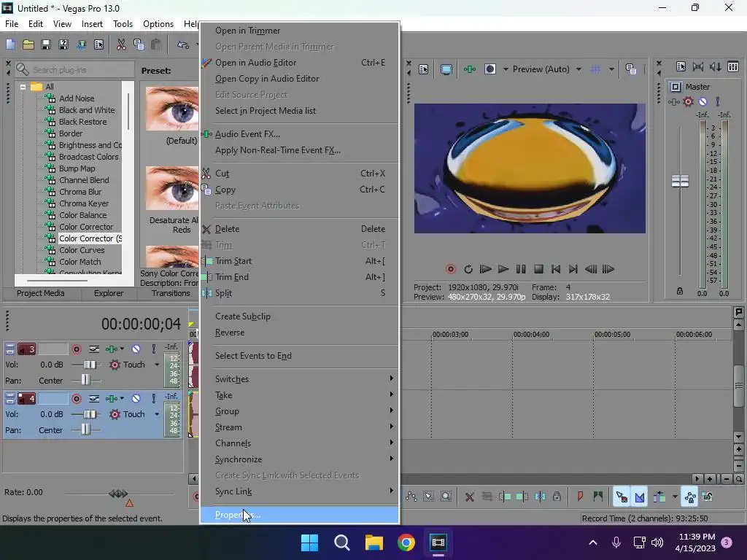Screen dimensions: 747x560
Task: Toggle Enable Snapping in bottom toolbar
Action: tap(622, 497)
